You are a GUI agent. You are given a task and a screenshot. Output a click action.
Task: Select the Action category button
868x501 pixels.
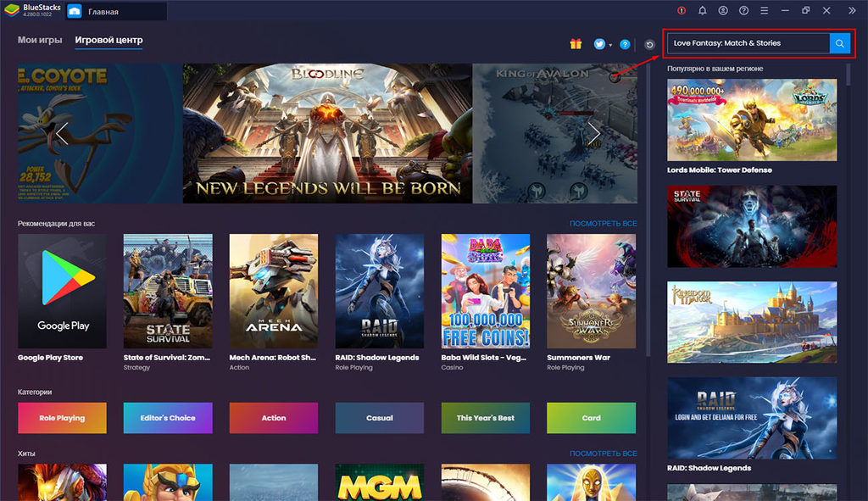pos(274,418)
